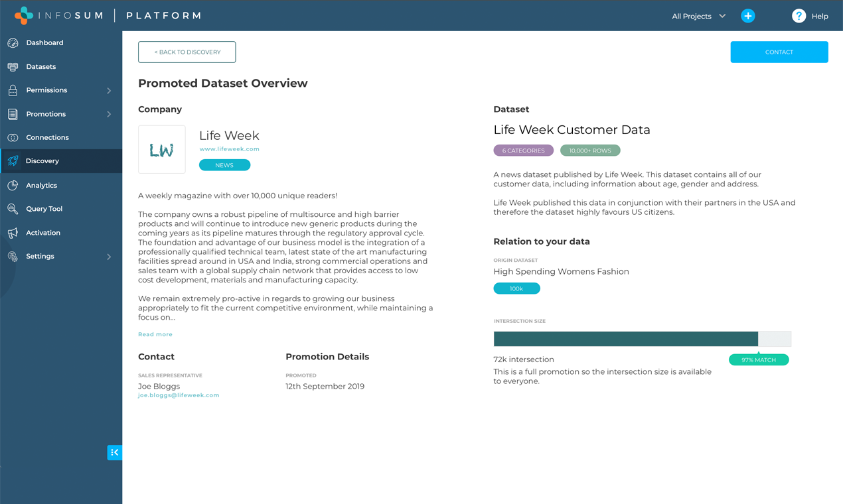843x504 pixels.
Task: Expand the Settings submenu chevron
Action: click(x=109, y=257)
